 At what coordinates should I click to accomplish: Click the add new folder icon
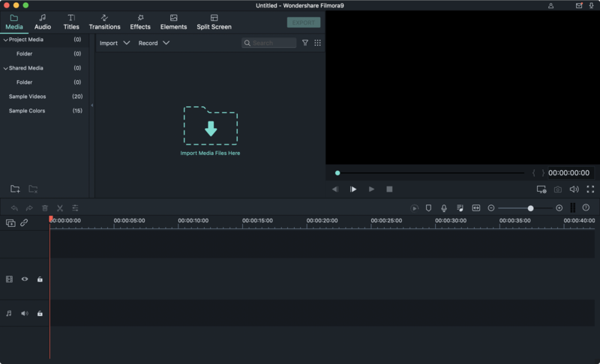[x=15, y=189]
